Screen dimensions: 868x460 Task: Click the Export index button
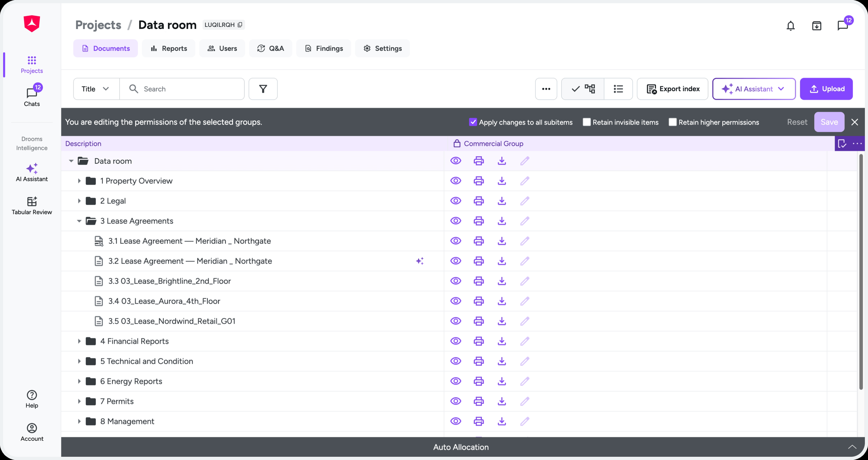point(672,89)
